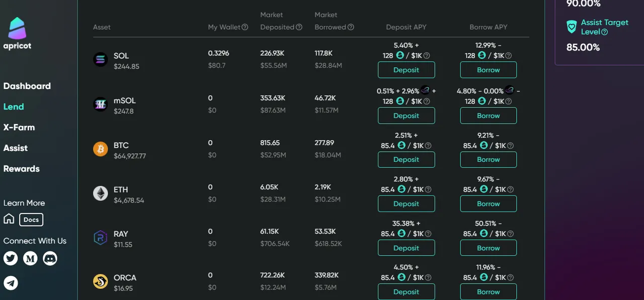Click the mSOL deposit APY help icon
This screenshot has width=644, height=300.
point(427,102)
